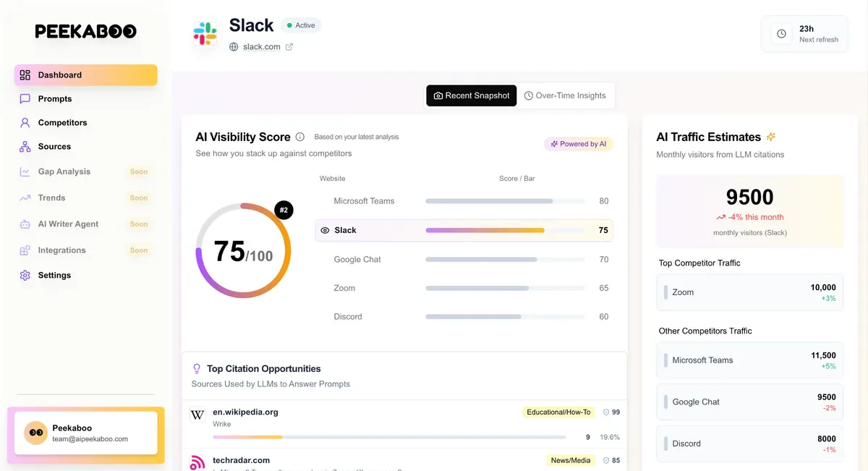The width and height of the screenshot is (868, 471).
Task: Open the Prompts section icon in sidebar
Action: pos(24,98)
